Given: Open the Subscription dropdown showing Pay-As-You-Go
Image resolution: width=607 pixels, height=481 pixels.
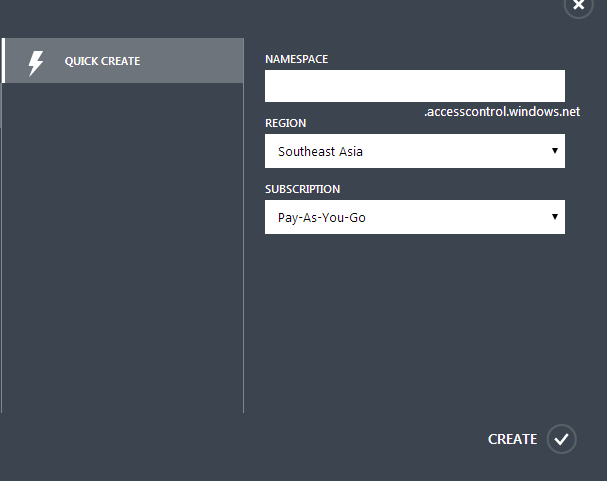Looking at the screenshot, I should coord(415,217).
